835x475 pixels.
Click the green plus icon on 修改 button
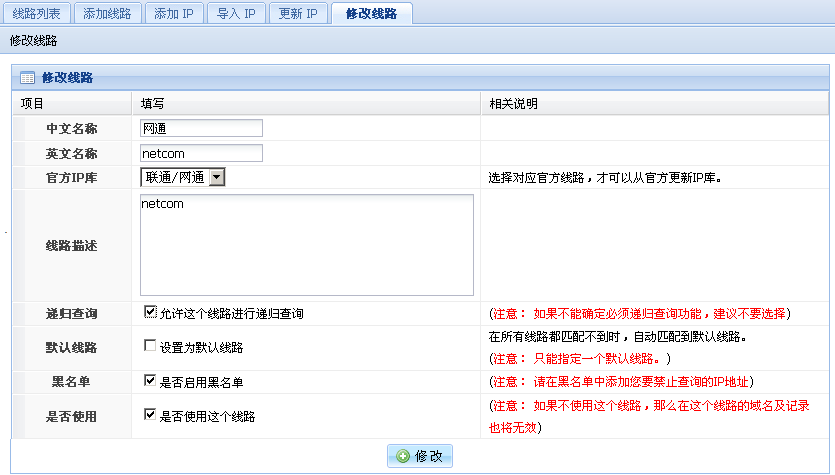point(402,456)
